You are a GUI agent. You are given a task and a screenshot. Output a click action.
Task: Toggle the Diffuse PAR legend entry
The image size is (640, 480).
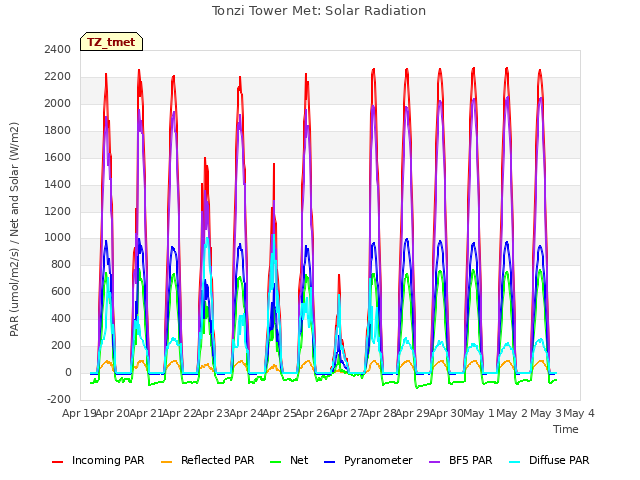[549, 461]
